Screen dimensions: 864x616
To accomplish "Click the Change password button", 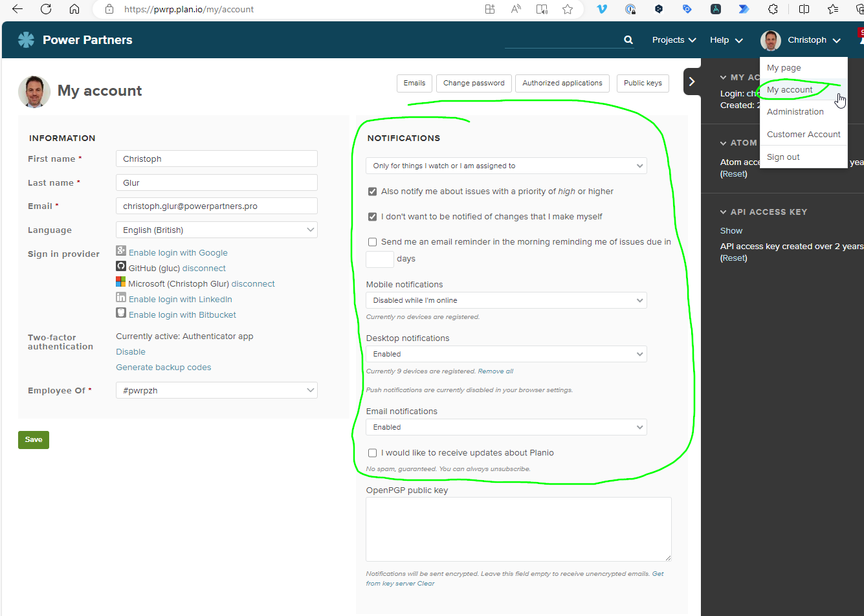I will pyautogui.click(x=474, y=83).
